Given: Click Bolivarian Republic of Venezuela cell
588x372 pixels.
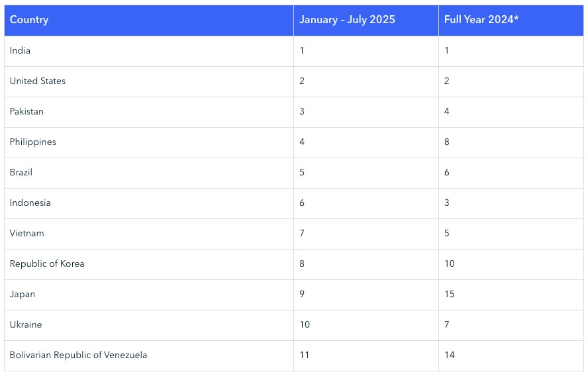Looking at the screenshot, I should (x=78, y=355).
